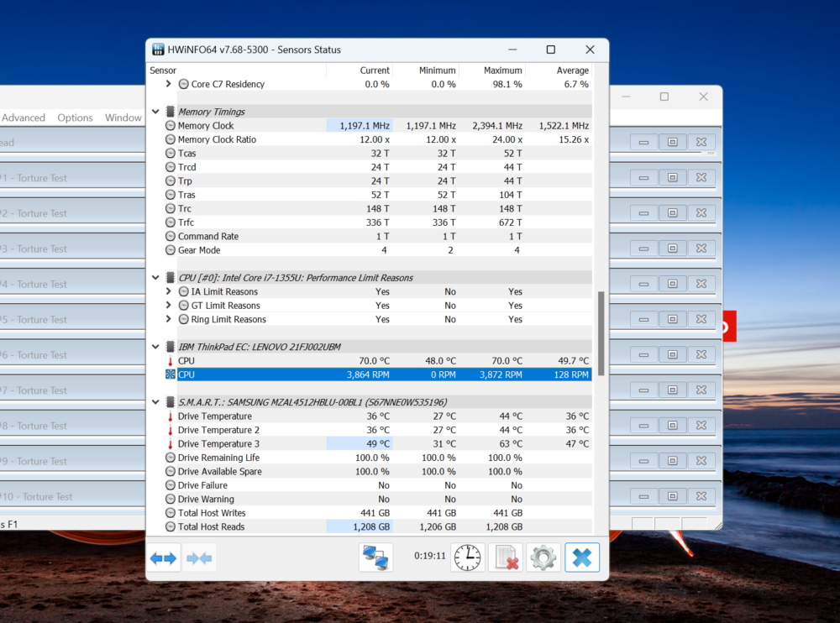Image resolution: width=840 pixels, height=623 pixels.
Task: Expand the GT Limit Reasons row
Action: pyautogui.click(x=168, y=306)
